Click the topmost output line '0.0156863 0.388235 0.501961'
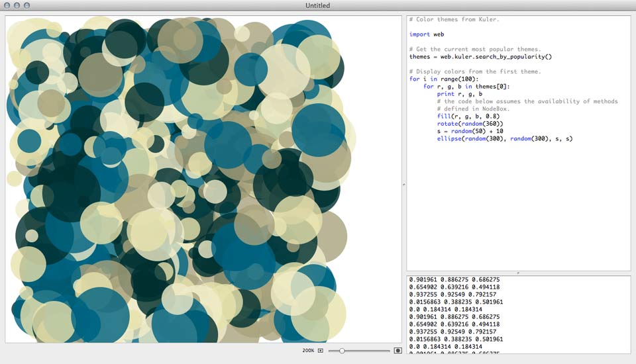The height and width of the screenshot is (364, 636). click(x=456, y=302)
